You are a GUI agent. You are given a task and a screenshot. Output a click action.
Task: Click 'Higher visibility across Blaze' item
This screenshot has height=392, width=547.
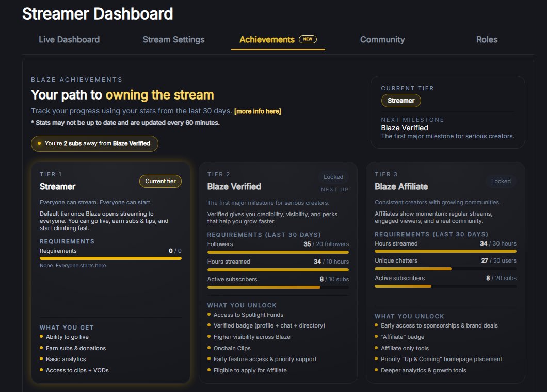coord(252,337)
